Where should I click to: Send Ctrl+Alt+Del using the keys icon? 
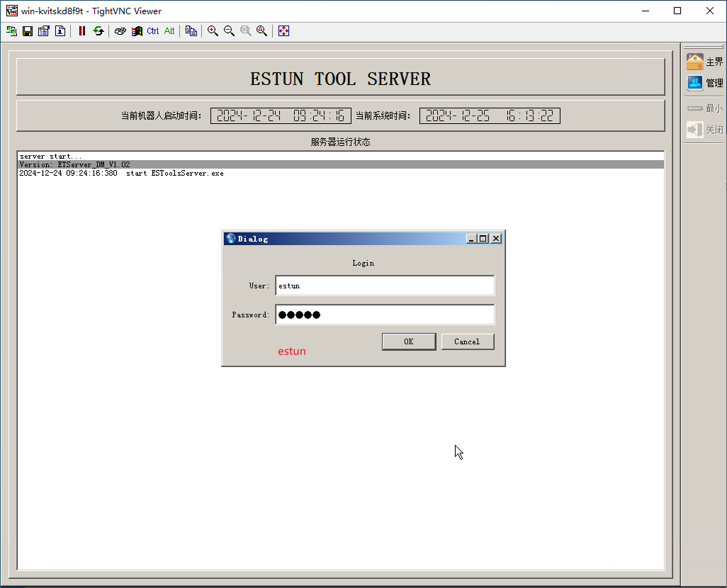point(120,31)
